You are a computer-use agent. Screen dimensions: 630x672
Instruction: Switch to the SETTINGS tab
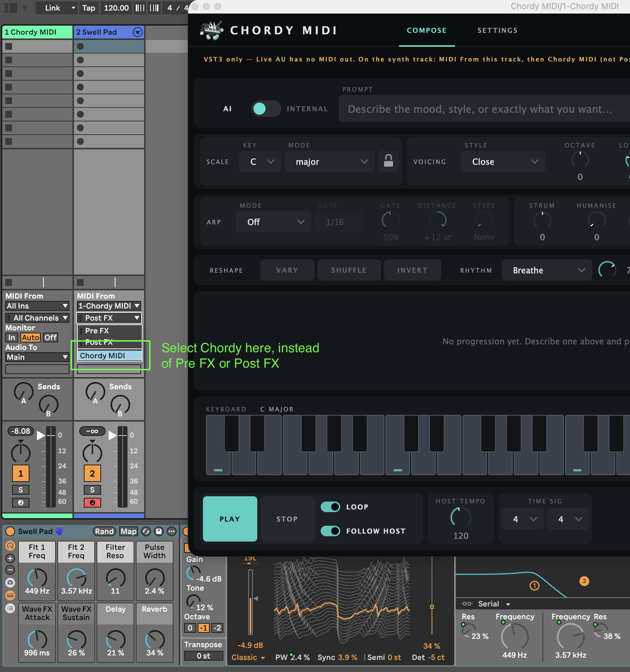(498, 30)
